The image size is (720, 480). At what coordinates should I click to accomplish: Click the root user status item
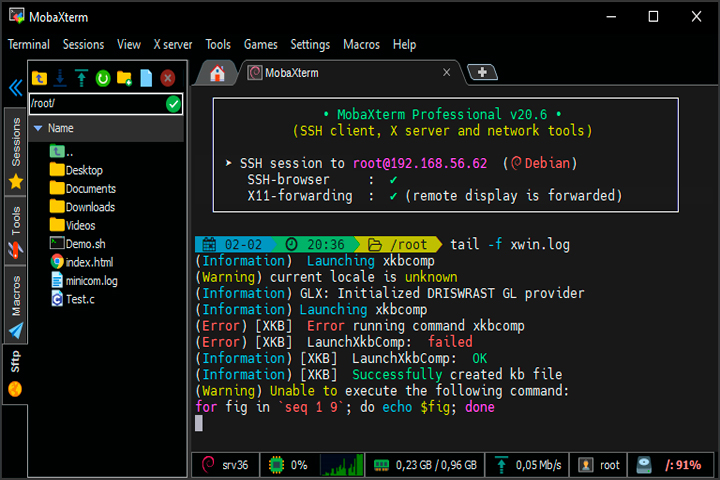(x=599, y=465)
